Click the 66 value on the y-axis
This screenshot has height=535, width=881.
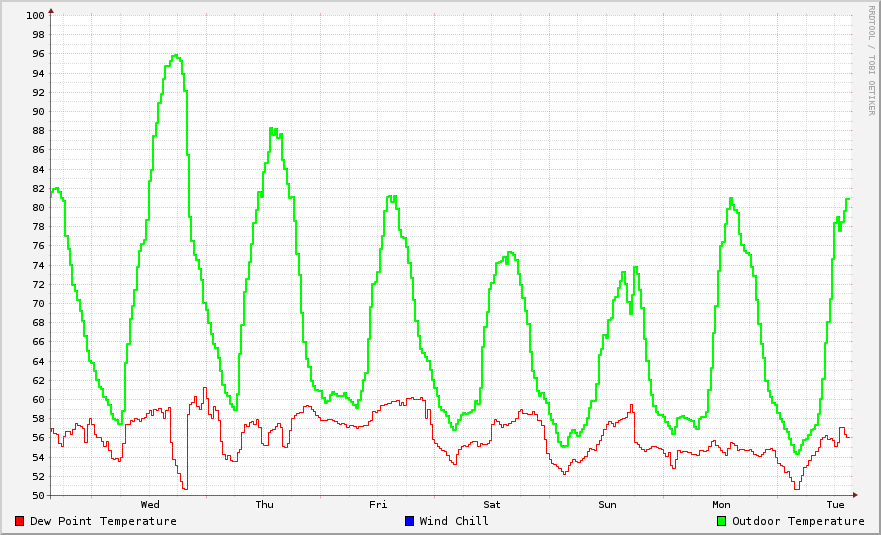[38, 342]
